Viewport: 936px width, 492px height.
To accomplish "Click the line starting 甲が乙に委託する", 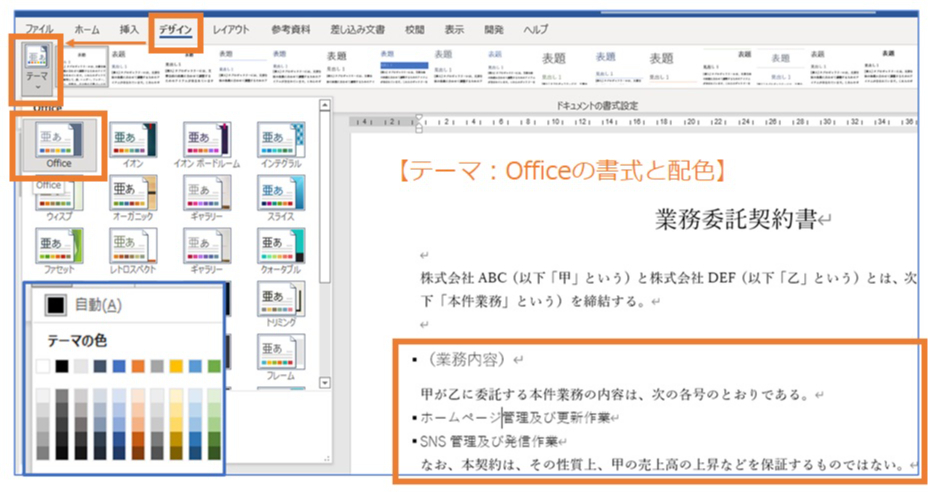I will tap(617, 394).
